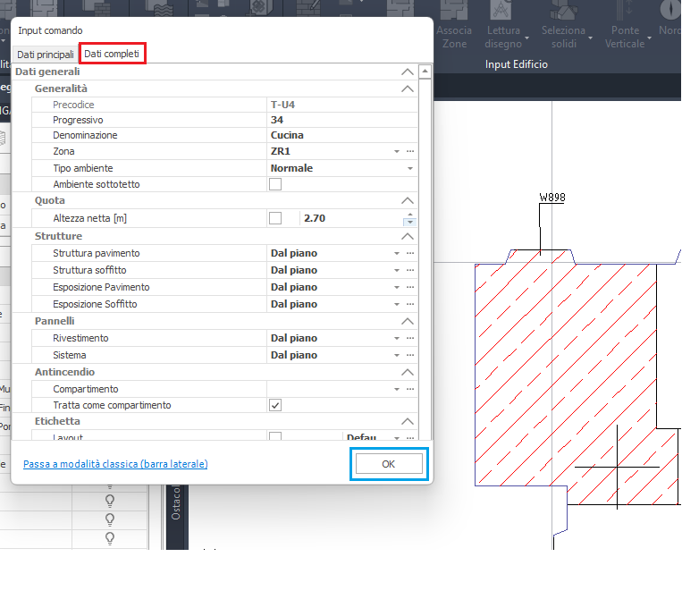Toggle the Altezza netta checkbox
The image size is (682, 616).
tap(275, 218)
